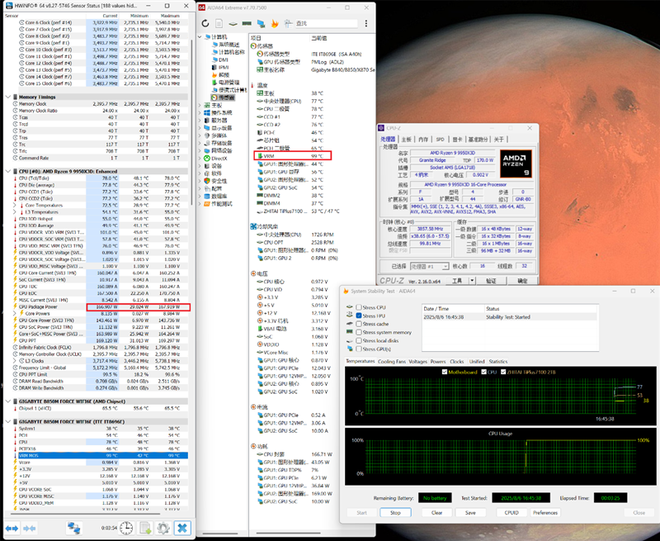Click Preferences button in stability test
This screenshot has width=660, height=541.
[x=545, y=512]
